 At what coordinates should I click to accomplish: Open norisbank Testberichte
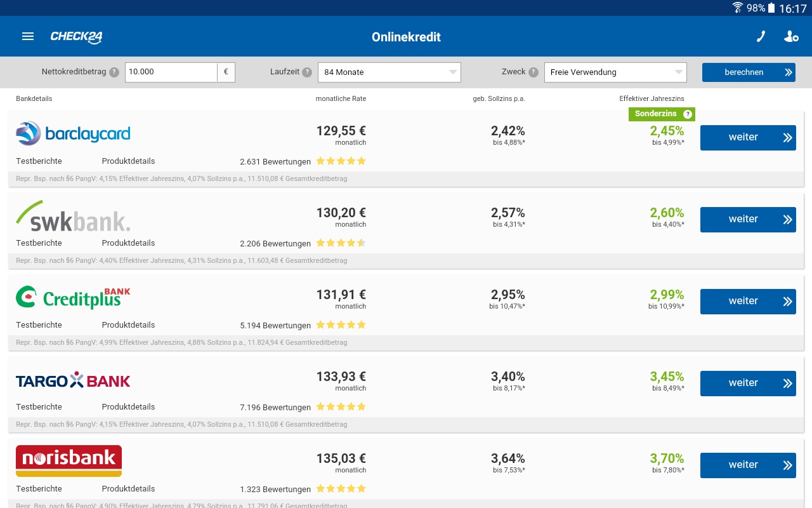coord(39,489)
